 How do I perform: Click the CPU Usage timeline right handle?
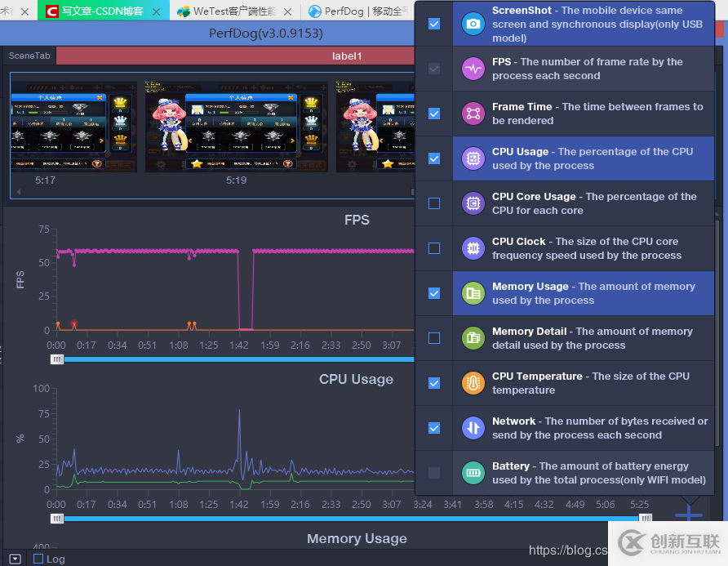(x=646, y=519)
